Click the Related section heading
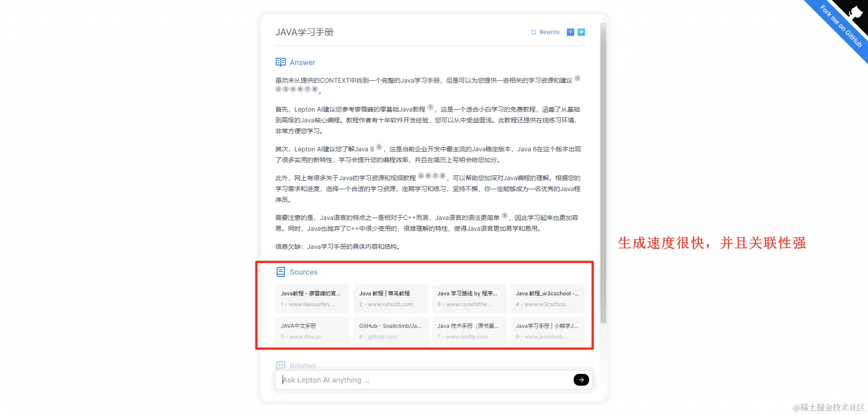 click(x=296, y=366)
